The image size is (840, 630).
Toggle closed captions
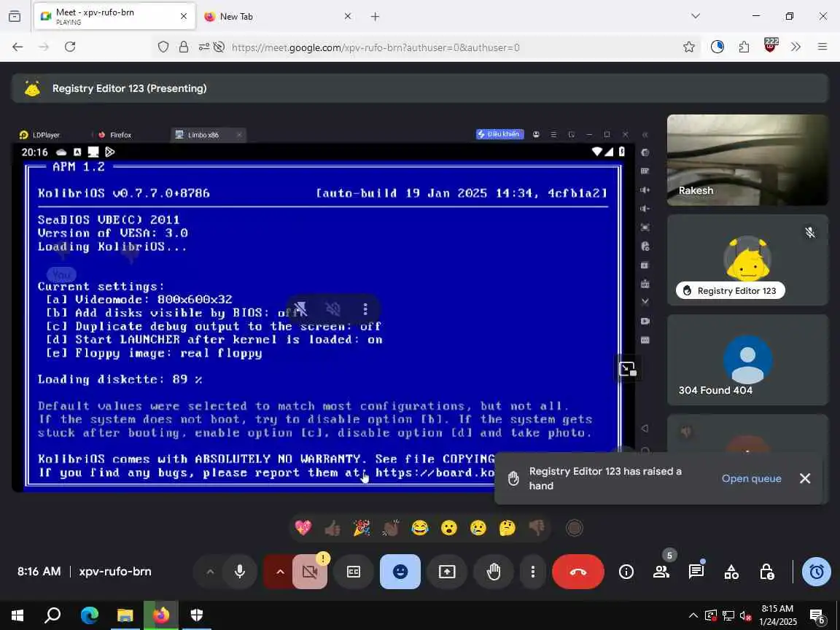pos(354,572)
